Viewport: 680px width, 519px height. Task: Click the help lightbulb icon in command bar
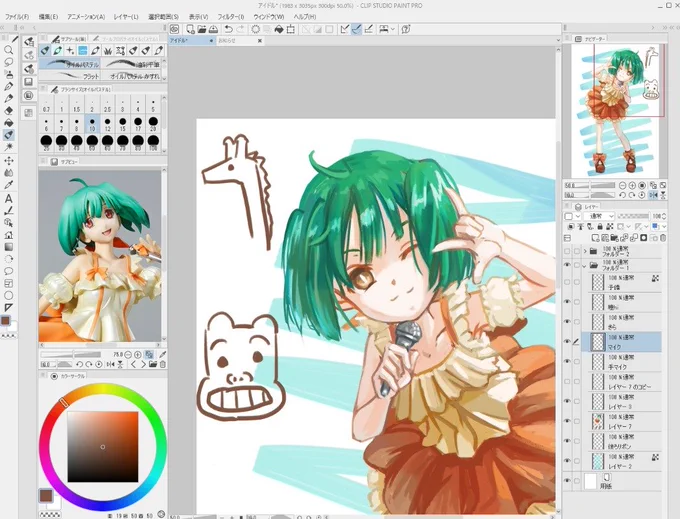[x=406, y=29]
